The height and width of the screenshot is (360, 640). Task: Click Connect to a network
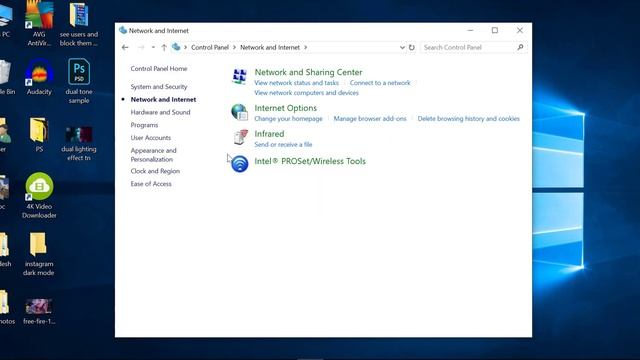pyautogui.click(x=380, y=83)
